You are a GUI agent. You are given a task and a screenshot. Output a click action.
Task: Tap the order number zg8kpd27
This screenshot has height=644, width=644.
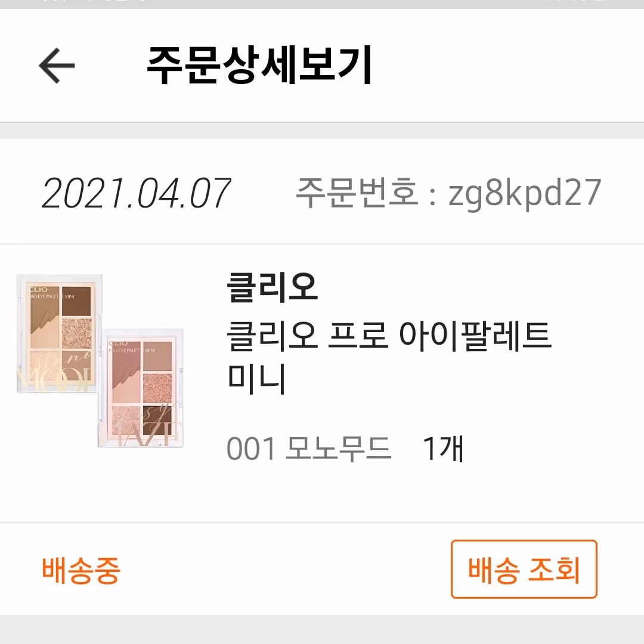[x=525, y=193]
